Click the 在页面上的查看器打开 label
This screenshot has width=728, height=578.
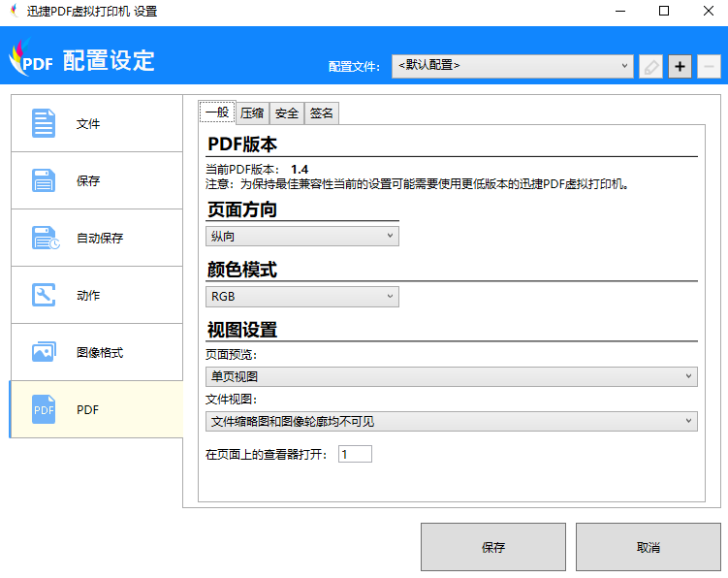(266, 455)
